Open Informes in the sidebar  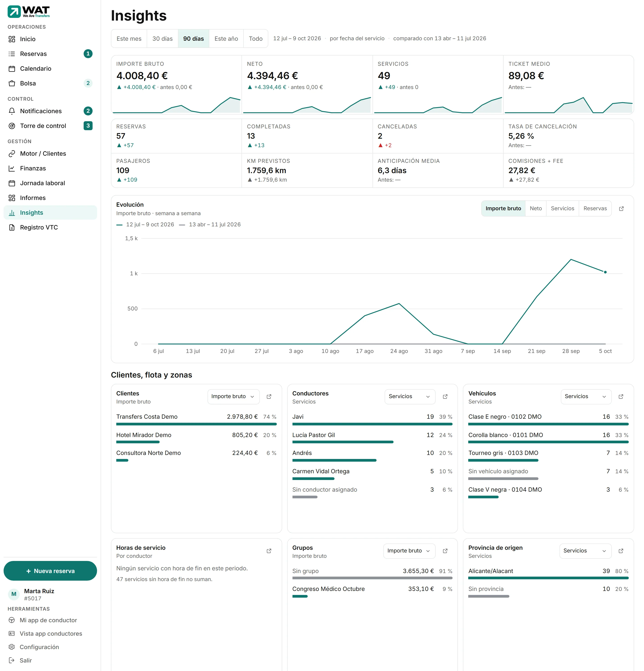(x=50, y=198)
